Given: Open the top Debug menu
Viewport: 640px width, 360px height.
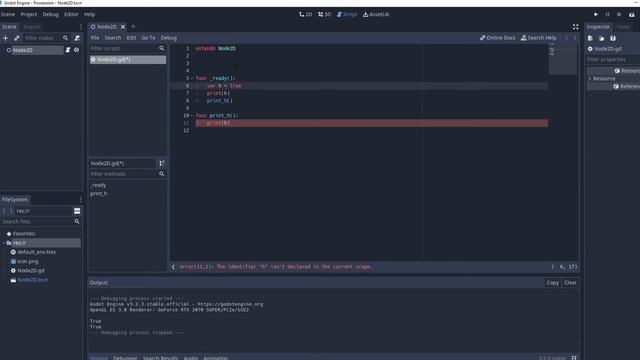Looking at the screenshot, I should click(51, 14).
